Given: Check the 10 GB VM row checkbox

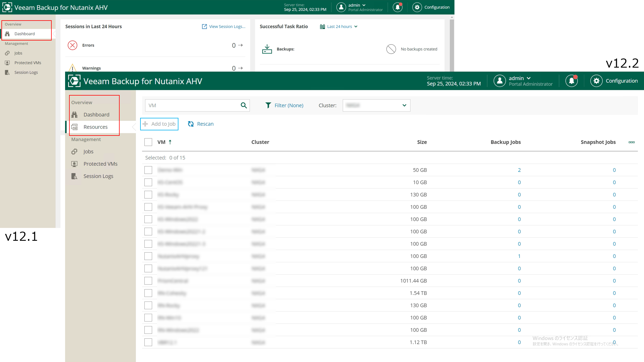Looking at the screenshot, I should pyautogui.click(x=148, y=182).
